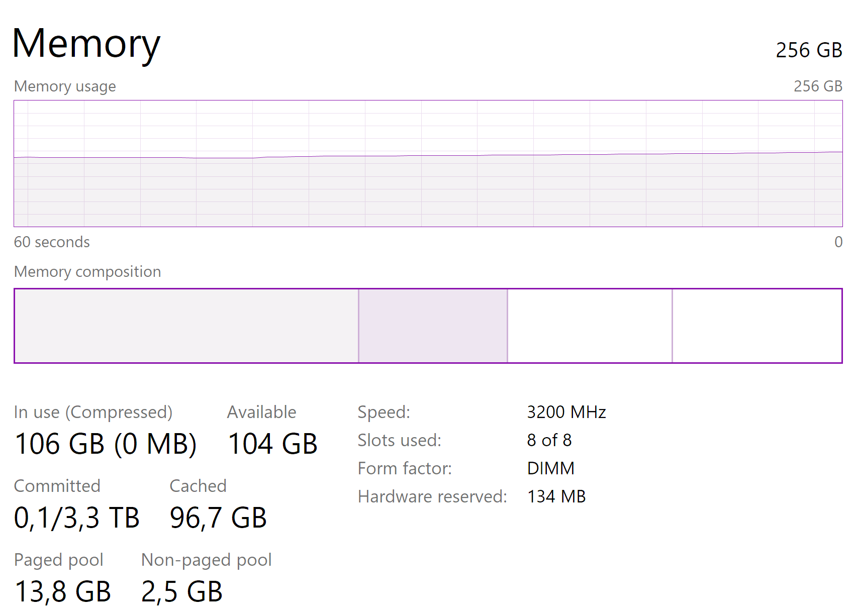
Task: Click the Memory composition label
Action: 87,272
